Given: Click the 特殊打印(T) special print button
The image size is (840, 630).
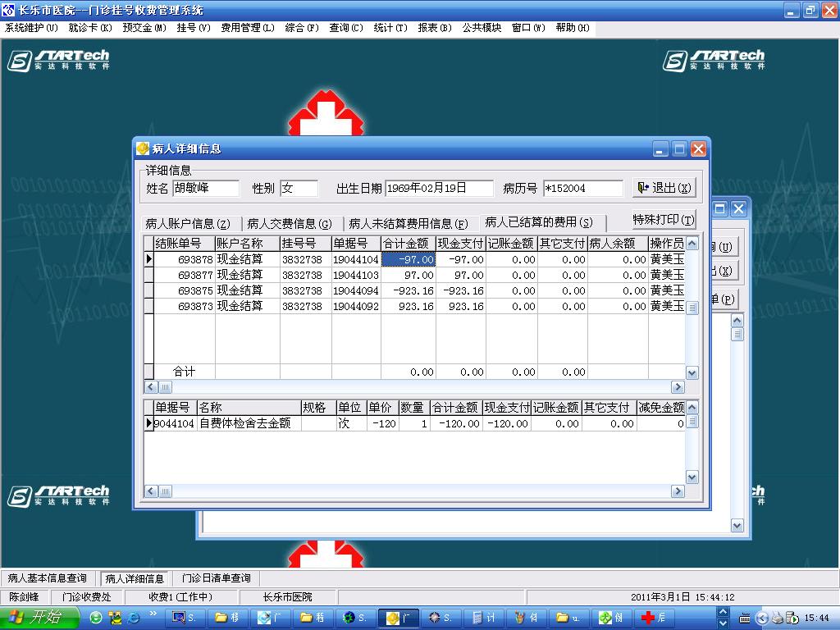Looking at the screenshot, I should pyautogui.click(x=664, y=220).
